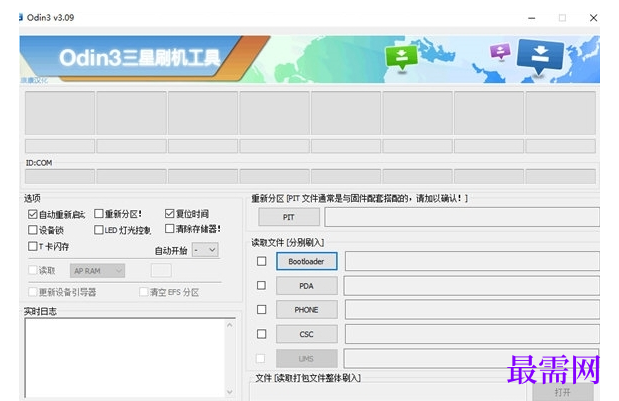Enable T flash (T 卡闪存) checkbox
This screenshot has height=401, width=619.
click(x=33, y=246)
